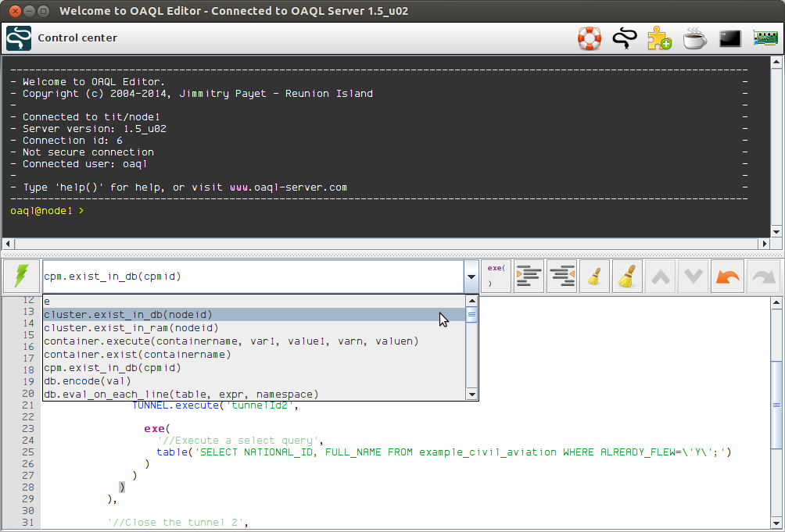Click the function input field containing cpm.exist_in_db(cpmid)
This screenshot has height=532, width=785.
[250, 277]
